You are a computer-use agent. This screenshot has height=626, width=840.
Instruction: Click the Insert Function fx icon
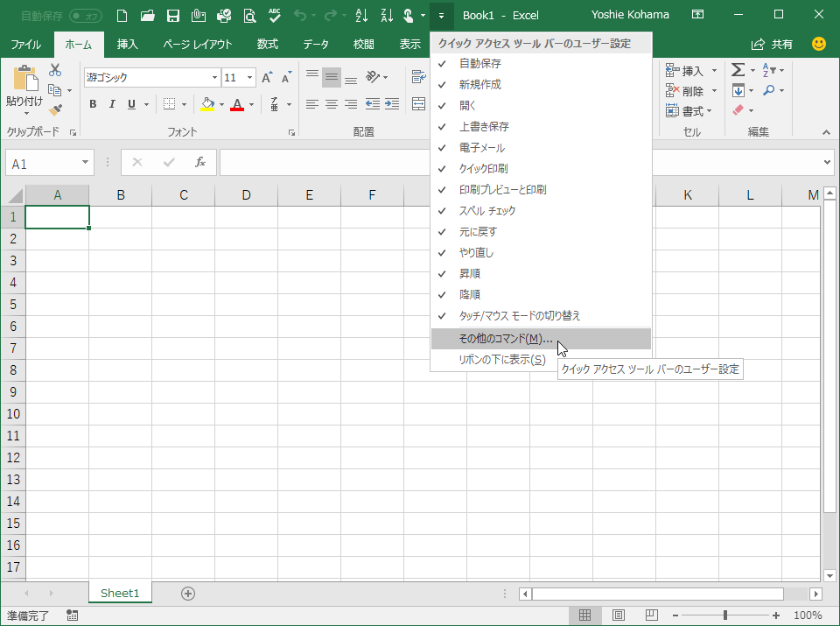click(199, 162)
